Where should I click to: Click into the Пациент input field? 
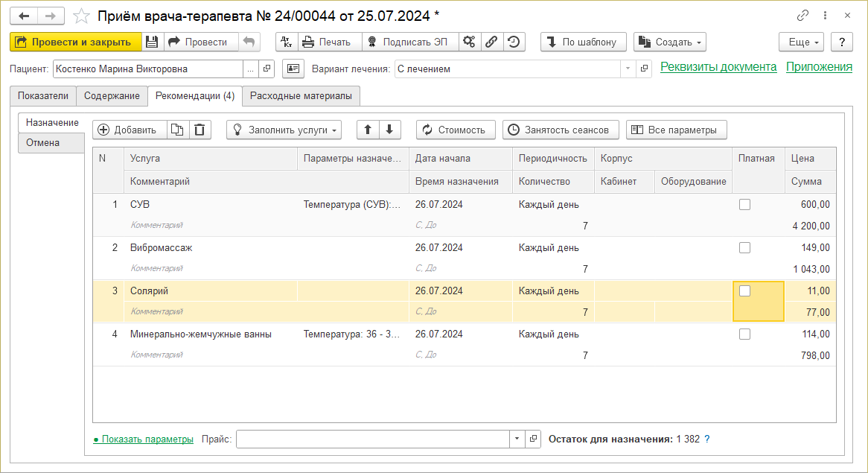[x=147, y=69]
